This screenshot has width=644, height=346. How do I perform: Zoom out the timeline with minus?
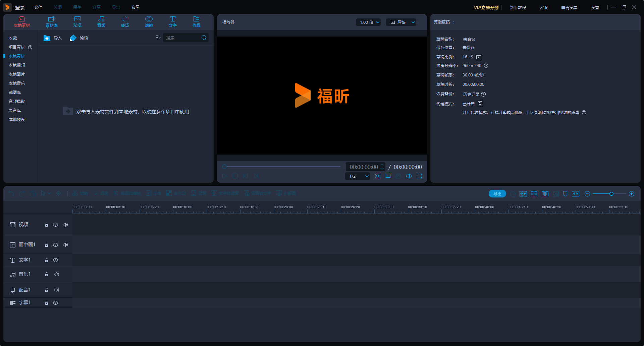587,194
